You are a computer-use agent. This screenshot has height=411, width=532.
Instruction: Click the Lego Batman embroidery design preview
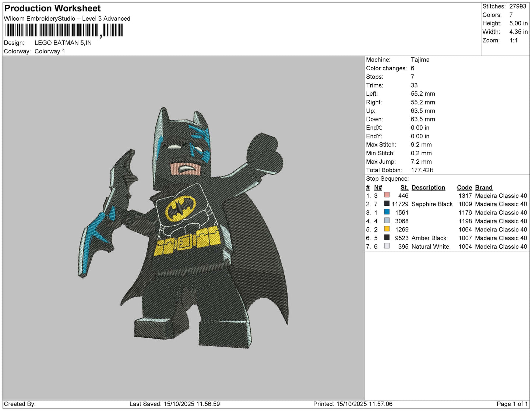click(x=183, y=228)
